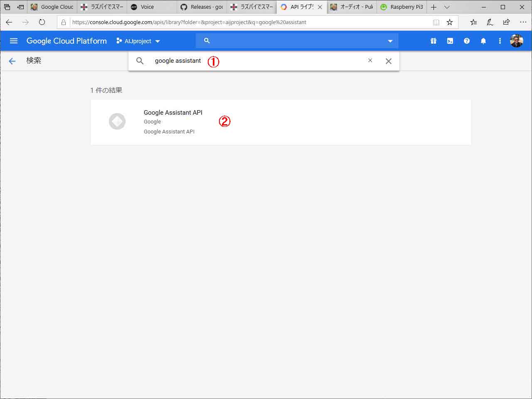The width and height of the screenshot is (532, 399).
Task: Open the AIJproject project selector dropdown
Action: pyautogui.click(x=138, y=41)
